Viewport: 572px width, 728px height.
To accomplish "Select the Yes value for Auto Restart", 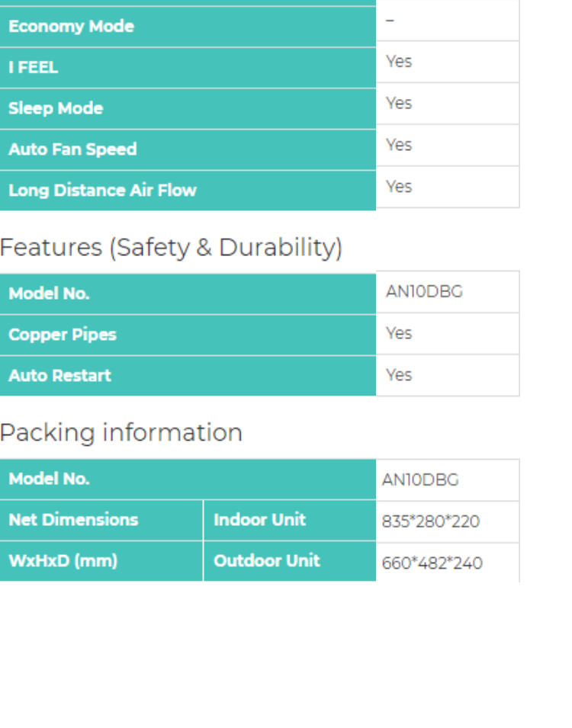I will pyautogui.click(x=399, y=375).
